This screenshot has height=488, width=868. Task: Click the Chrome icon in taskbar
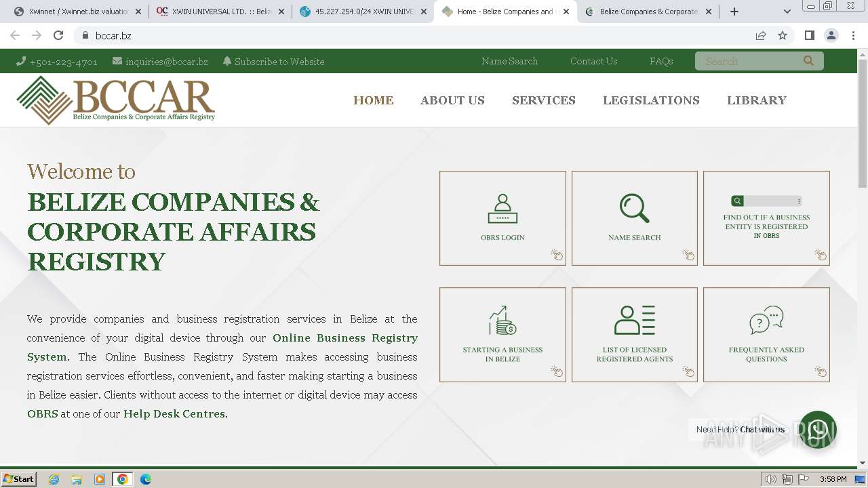pos(123,479)
